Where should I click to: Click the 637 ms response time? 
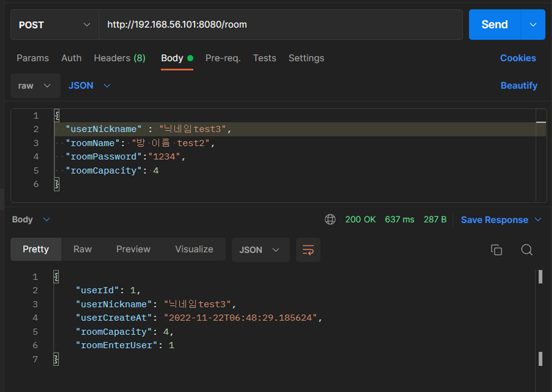[399, 219]
